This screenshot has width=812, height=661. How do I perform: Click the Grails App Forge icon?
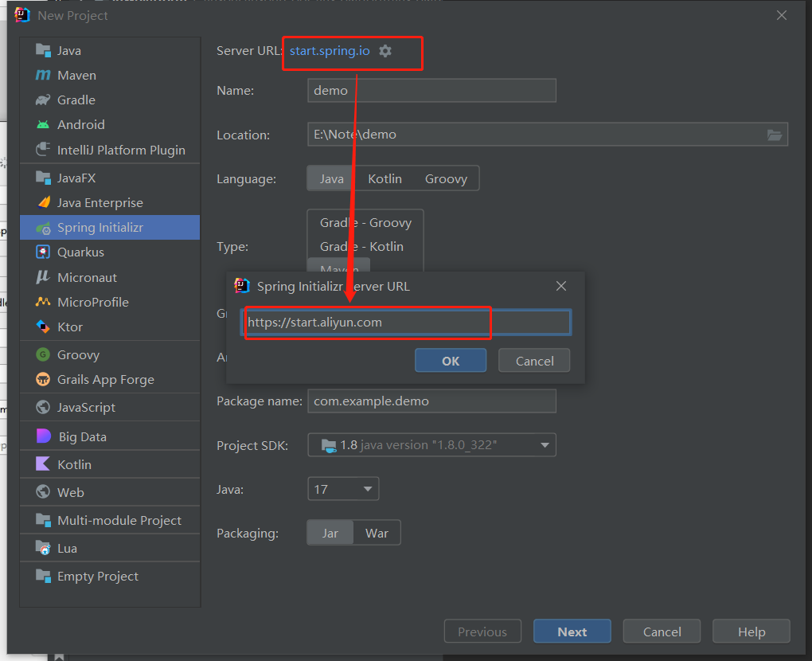pos(43,380)
